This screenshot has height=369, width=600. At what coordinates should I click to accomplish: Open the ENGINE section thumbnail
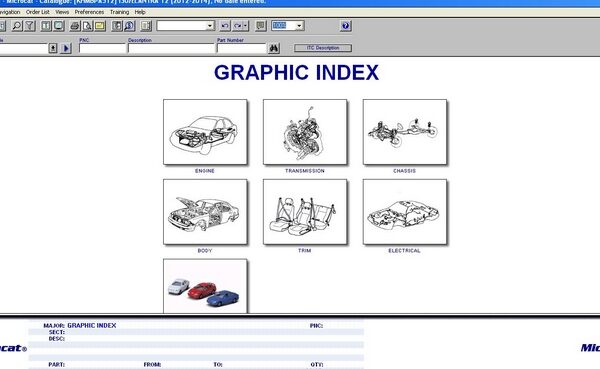coord(205,132)
